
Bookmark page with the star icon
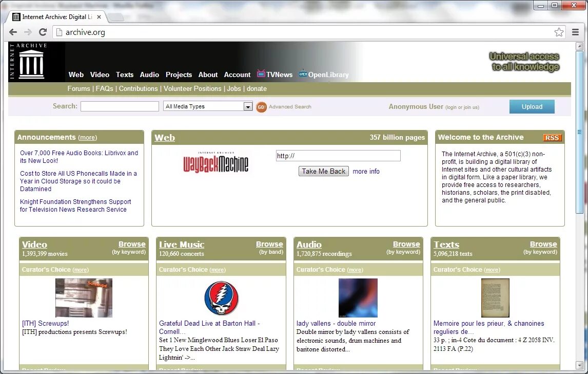[x=559, y=32]
